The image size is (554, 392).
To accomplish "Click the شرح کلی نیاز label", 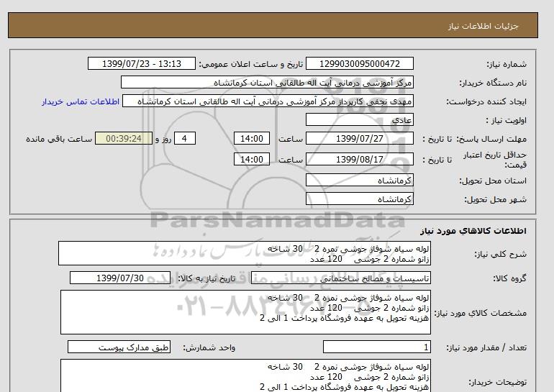I will 500,255.
